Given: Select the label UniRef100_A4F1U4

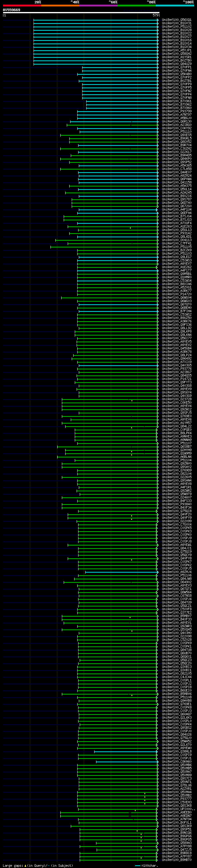Looking at the screenshot, I should click(x=177, y=210).
